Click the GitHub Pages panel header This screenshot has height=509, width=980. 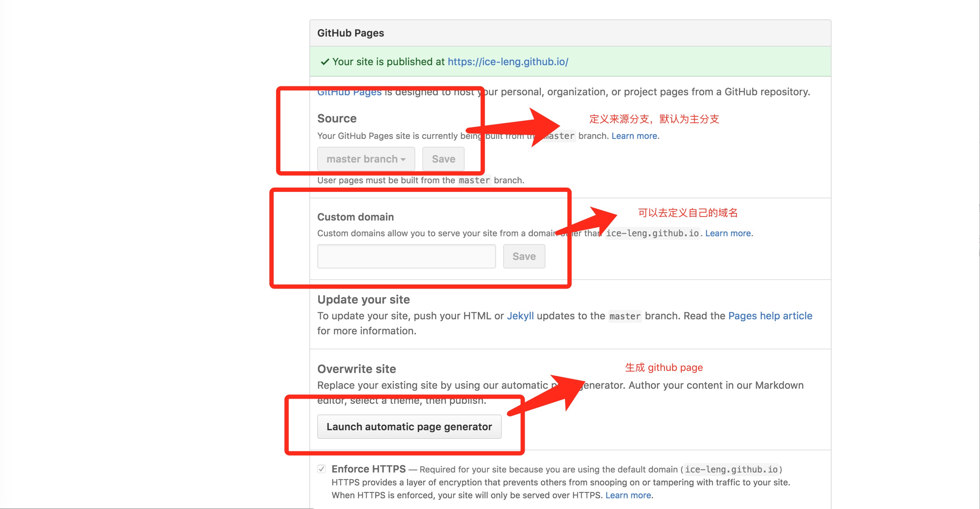coord(351,33)
